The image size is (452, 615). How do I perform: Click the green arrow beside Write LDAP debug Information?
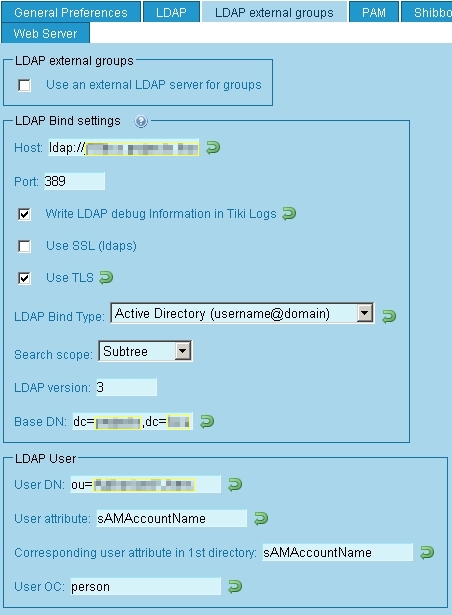pyautogui.click(x=289, y=214)
